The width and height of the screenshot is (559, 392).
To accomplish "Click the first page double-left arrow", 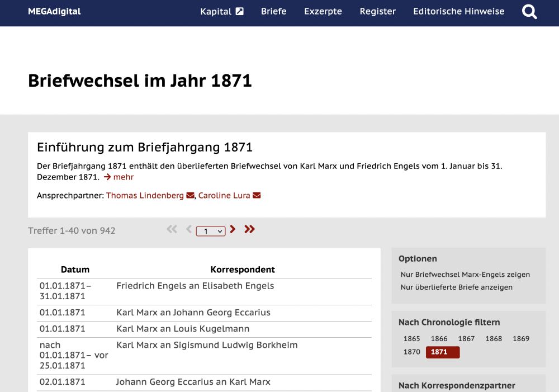I will [172, 229].
